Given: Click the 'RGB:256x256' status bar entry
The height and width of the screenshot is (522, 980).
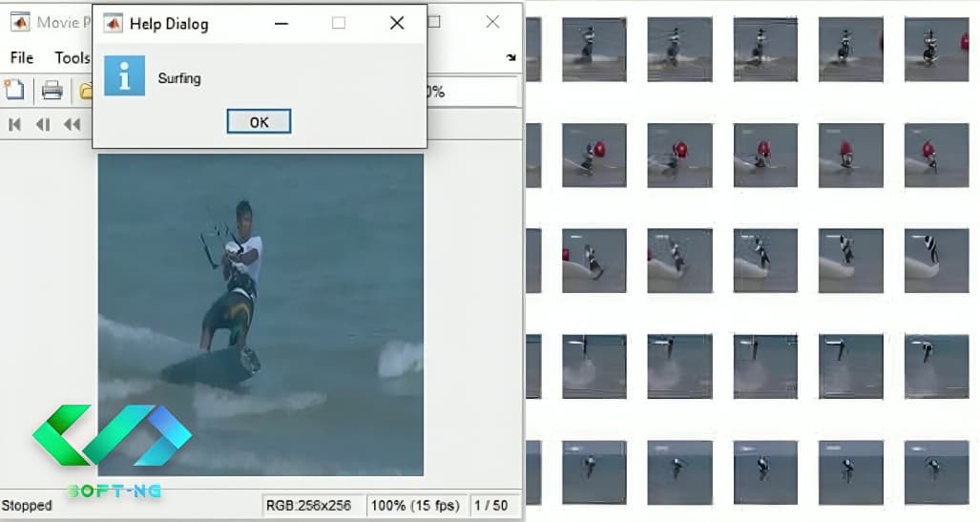Looking at the screenshot, I should pos(309,505).
